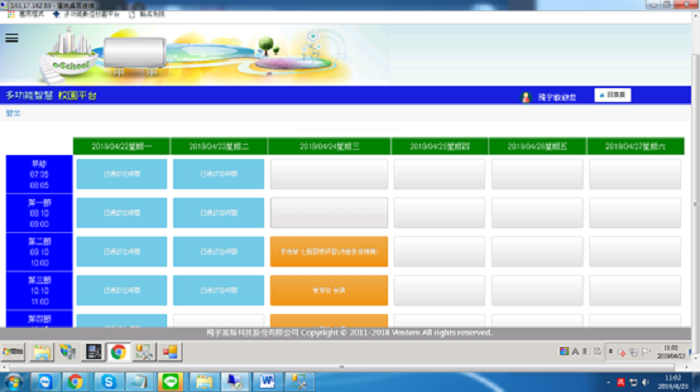Viewport: 700px width, 392px height.
Task: Open Skype from the Windows taskbar
Action: 108,382
